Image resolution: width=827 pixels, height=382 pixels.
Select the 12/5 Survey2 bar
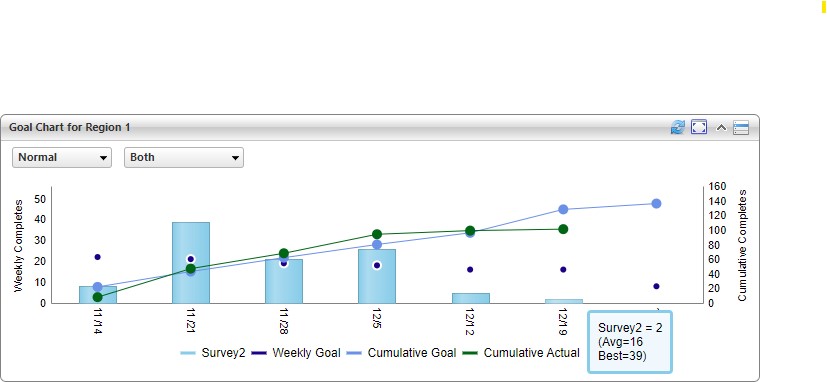pyautogui.click(x=377, y=276)
